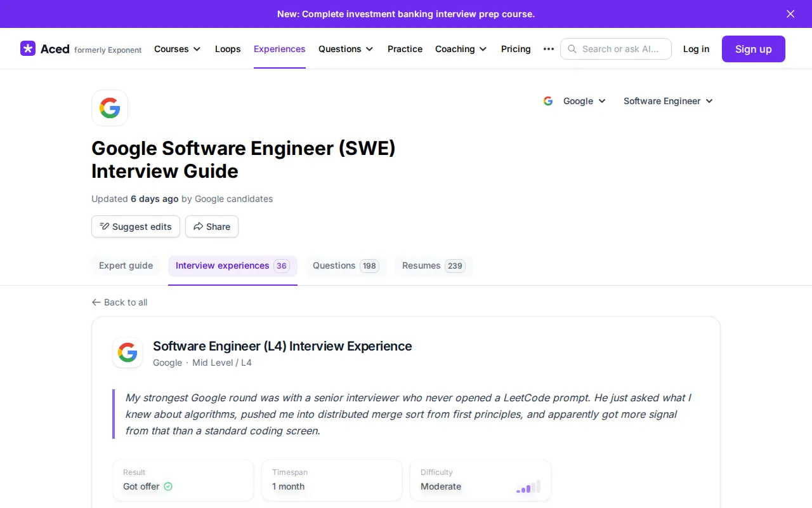This screenshot has height=508, width=812.
Task: Click the Share button
Action: (212, 227)
